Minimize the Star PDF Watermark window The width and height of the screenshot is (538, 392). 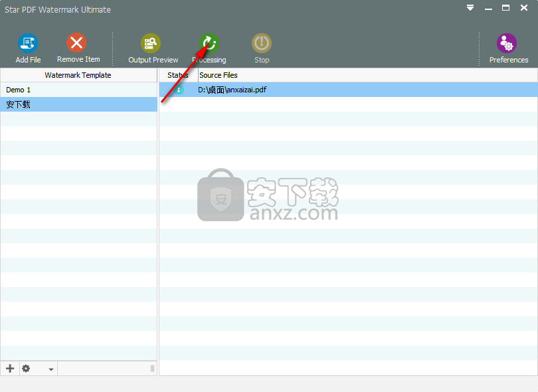click(x=488, y=9)
